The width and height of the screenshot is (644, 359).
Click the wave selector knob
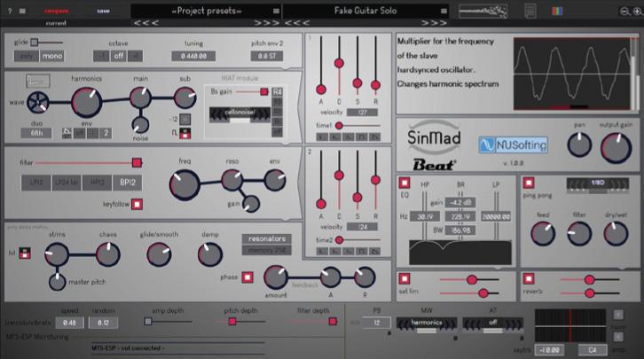click(x=38, y=102)
